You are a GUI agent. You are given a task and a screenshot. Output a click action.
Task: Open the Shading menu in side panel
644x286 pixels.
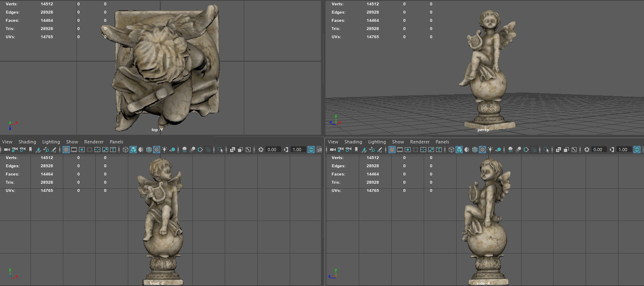(353, 142)
